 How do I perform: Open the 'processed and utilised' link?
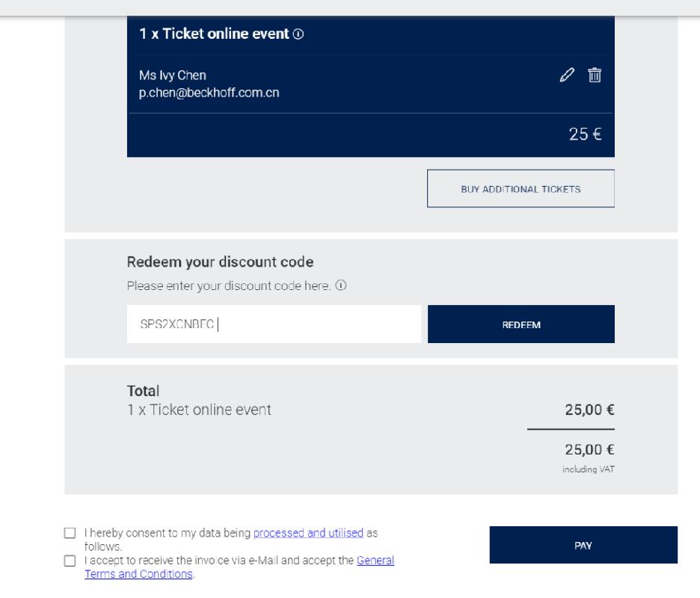coord(308,533)
